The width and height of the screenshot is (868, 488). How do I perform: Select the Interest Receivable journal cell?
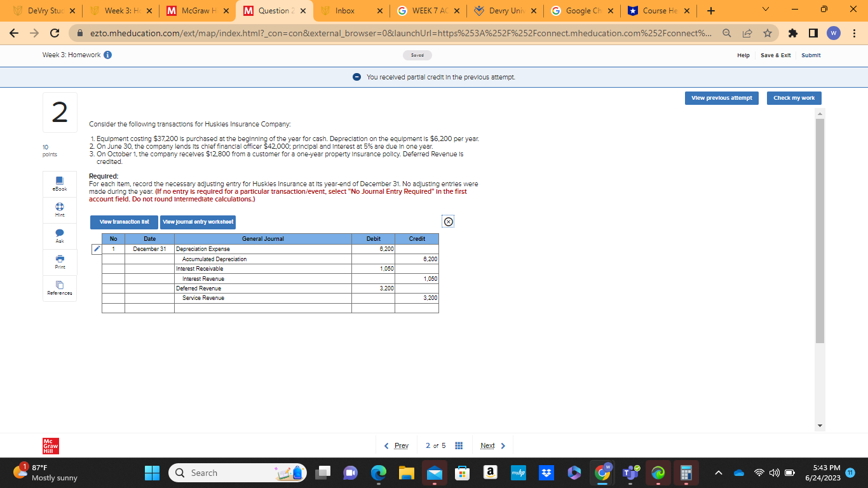pos(263,269)
